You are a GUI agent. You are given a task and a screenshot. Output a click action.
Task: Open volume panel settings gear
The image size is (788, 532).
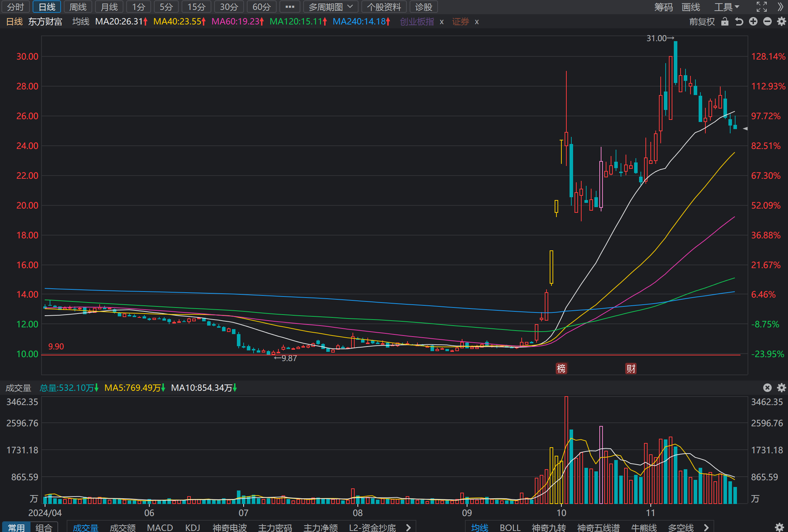pos(781,388)
